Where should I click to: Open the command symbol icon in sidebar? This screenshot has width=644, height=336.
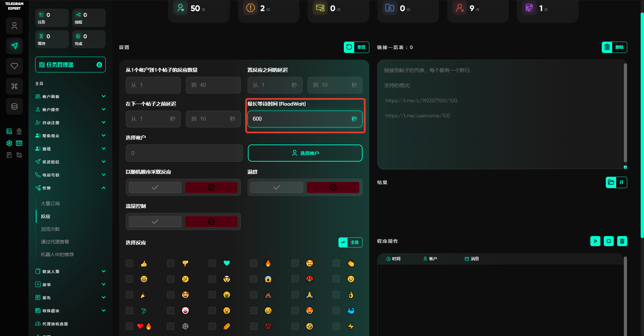point(14,86)
